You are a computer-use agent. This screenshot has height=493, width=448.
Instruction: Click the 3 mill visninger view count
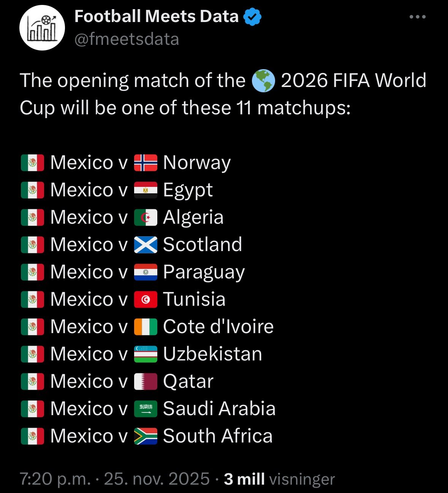(x=279, y=479)
